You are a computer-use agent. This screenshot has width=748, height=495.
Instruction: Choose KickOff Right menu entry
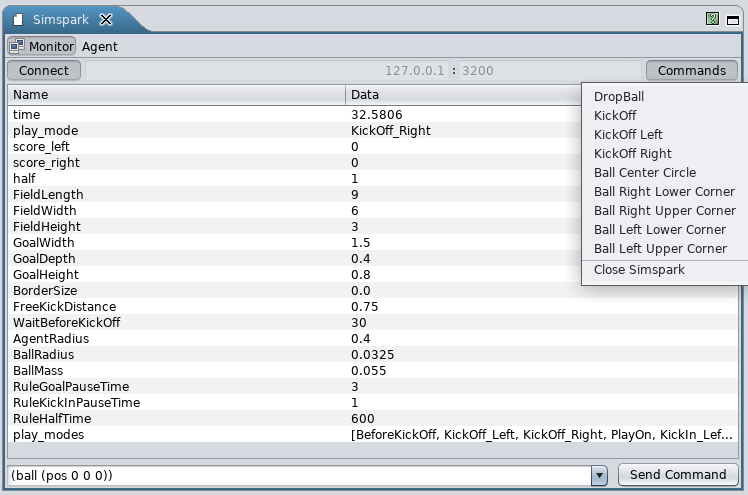click(x=632, y=154)
